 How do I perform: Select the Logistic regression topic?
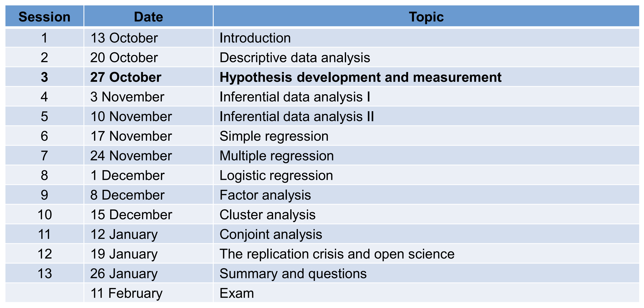276,176
